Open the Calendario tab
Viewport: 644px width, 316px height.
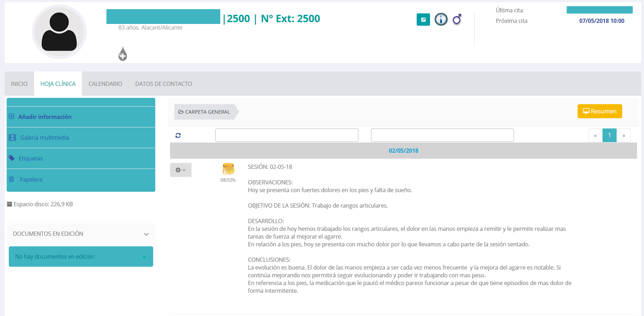105,84
